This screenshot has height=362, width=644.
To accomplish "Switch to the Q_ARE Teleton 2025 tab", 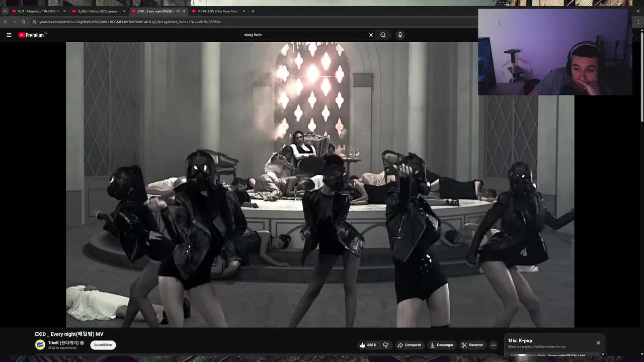I will coord(98,11).
